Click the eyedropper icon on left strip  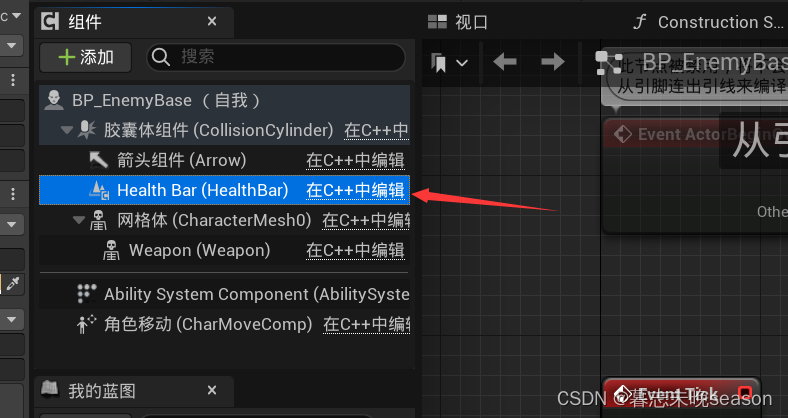(13, 284)
